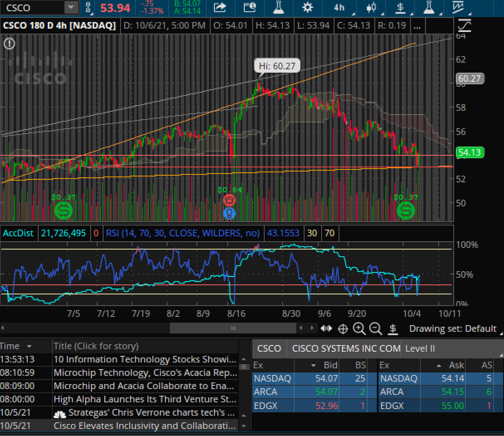Open story Cisco Elevates Inclusivity
This screenshot has width=504, height=436.
[144, 426]
